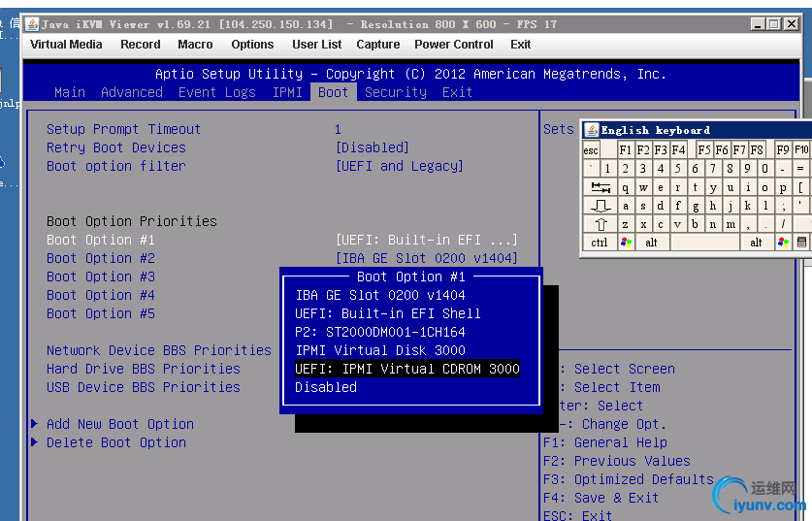Click the Shift arrow icon key
Image resolution: width=812 pixels, height=521 pixels.
[601, 224]
